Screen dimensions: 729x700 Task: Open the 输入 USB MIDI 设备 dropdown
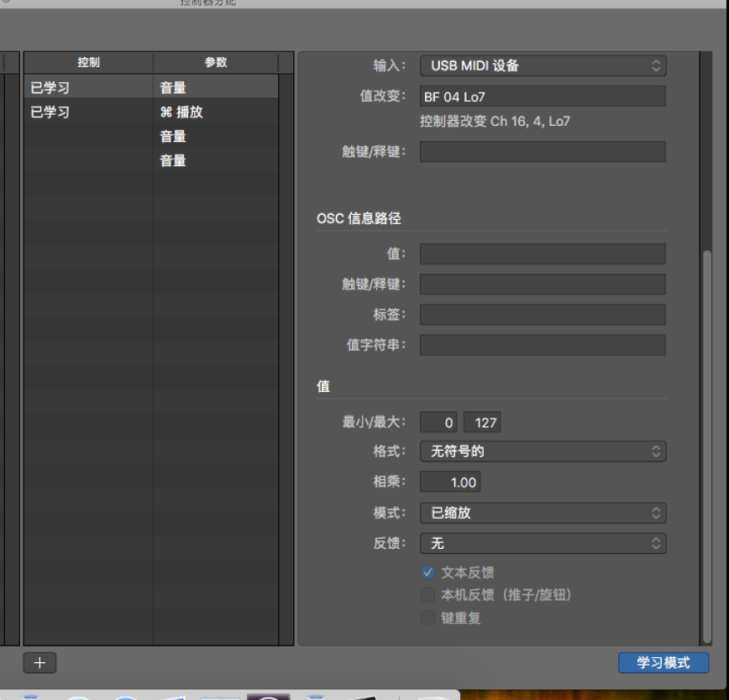click(543, 65)
